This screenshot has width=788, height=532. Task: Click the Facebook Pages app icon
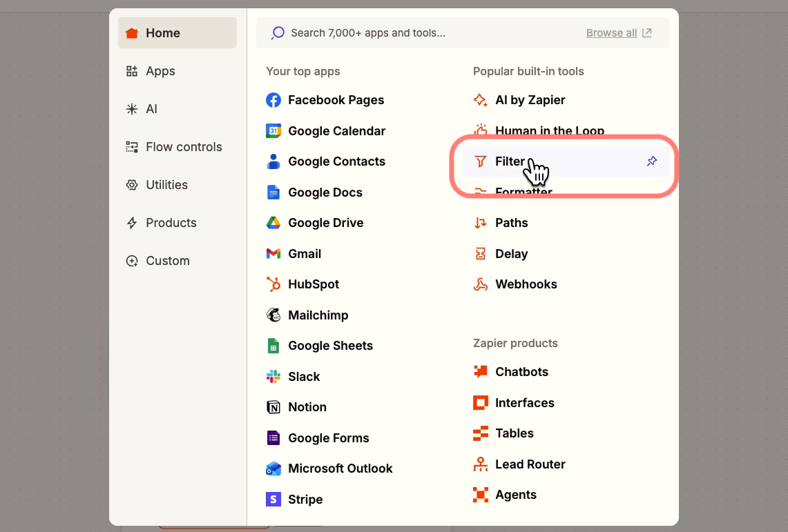tap(273, 100)
